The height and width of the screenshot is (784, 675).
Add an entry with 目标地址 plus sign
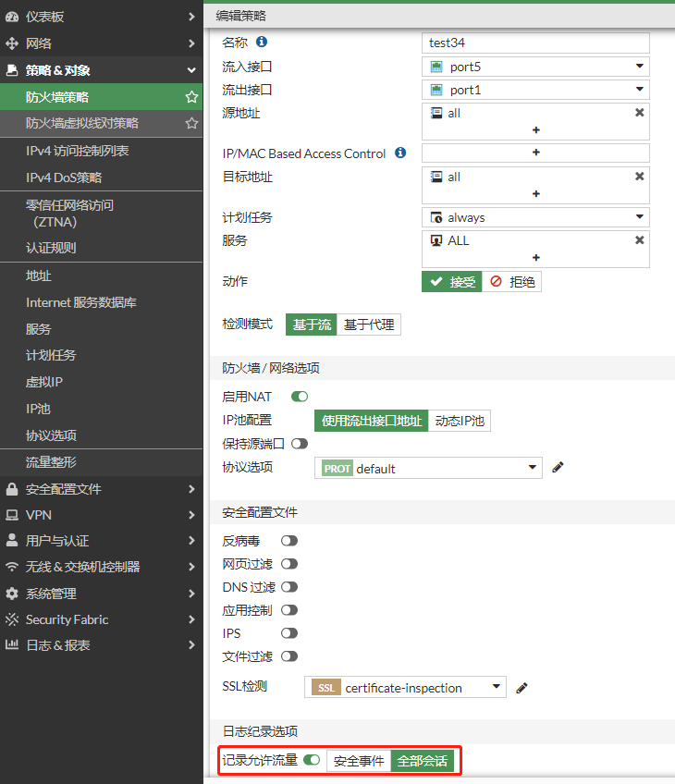coord(535,194)
